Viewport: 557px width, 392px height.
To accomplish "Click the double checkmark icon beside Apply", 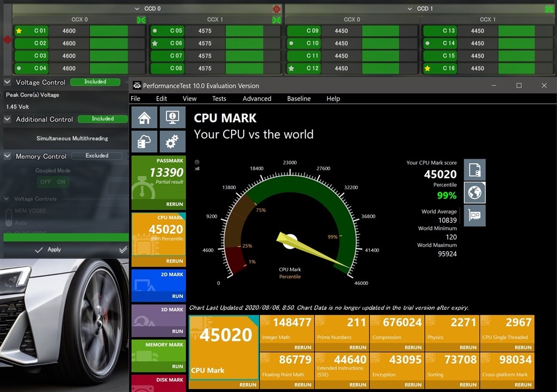I will (123, 250).
